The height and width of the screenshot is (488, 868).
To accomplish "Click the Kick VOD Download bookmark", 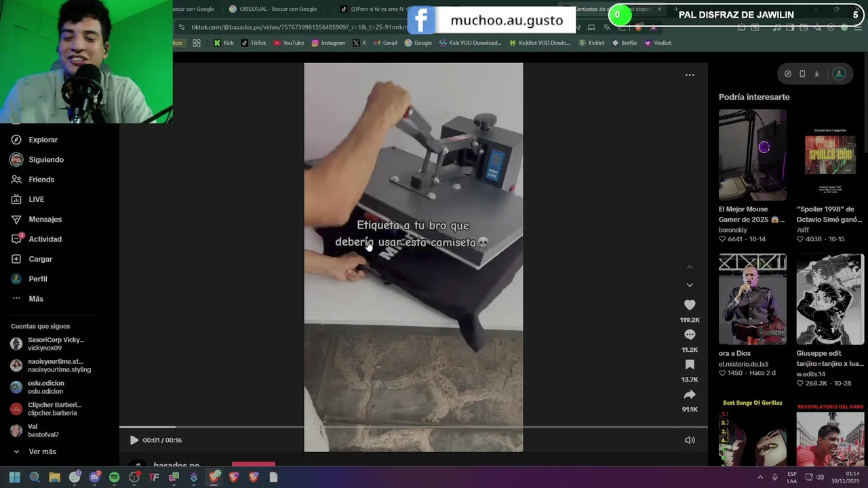I will tap(470, 43).
